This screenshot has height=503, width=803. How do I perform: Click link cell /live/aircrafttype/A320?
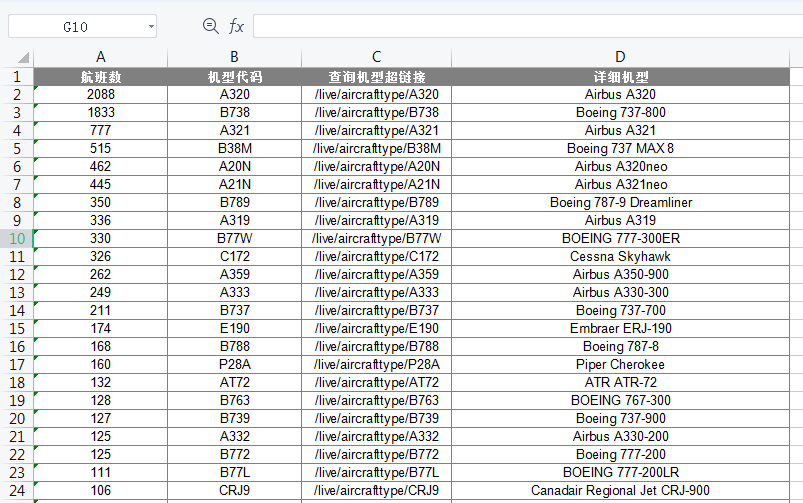(376, 95)
